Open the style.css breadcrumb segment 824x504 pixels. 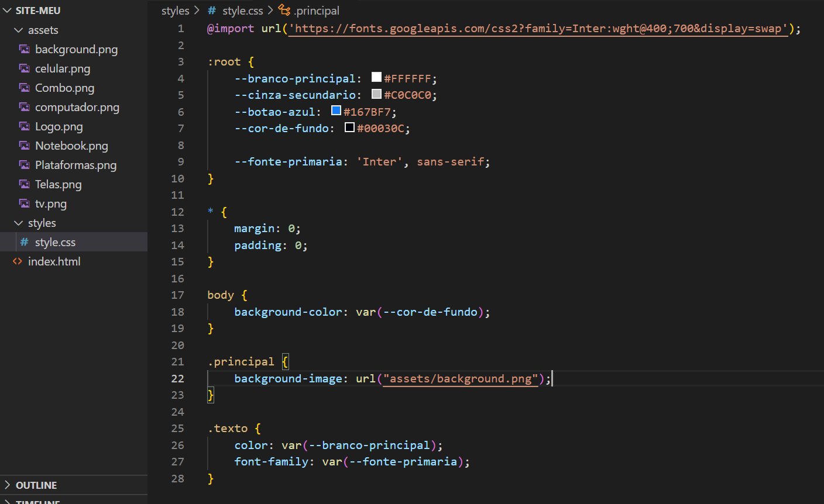[x=243, y=11]
